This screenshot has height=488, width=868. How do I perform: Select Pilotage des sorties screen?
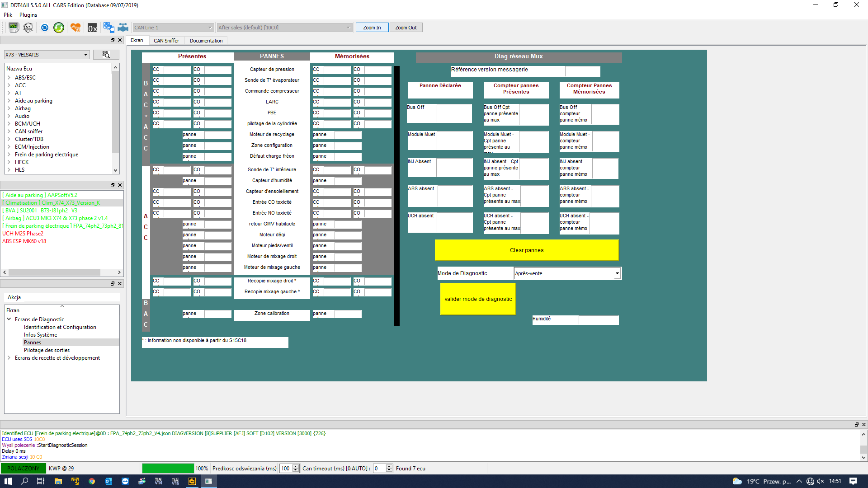pos(47,350)
